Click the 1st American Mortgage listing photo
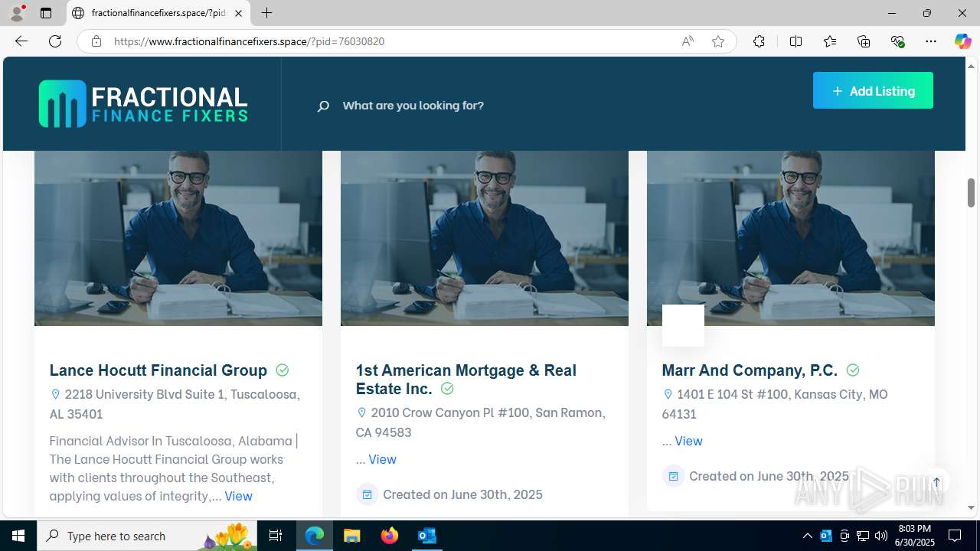This screenshot has width=980, height=551. click(x=485, y=238)
